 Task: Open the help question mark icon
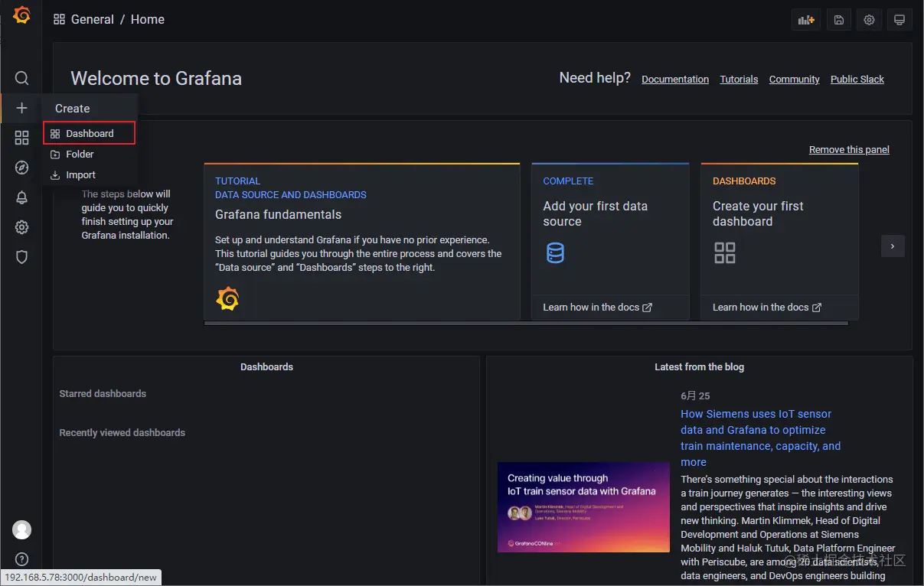tap(22, 559)
